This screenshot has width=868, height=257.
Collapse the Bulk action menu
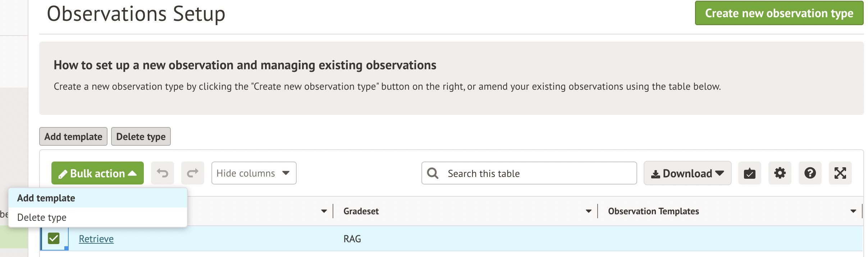97,173
